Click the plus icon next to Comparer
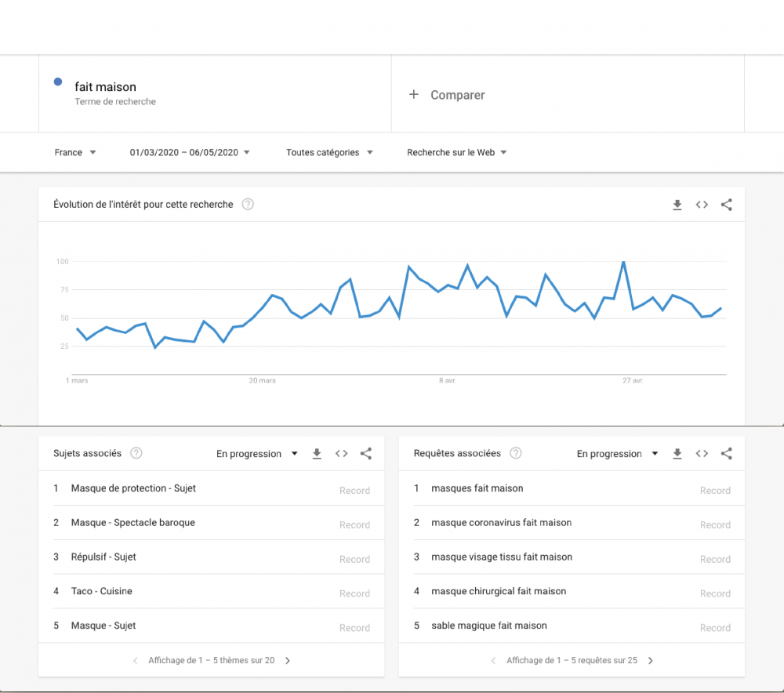The height and width of the screenshot is (693, 784). point(413,94)
